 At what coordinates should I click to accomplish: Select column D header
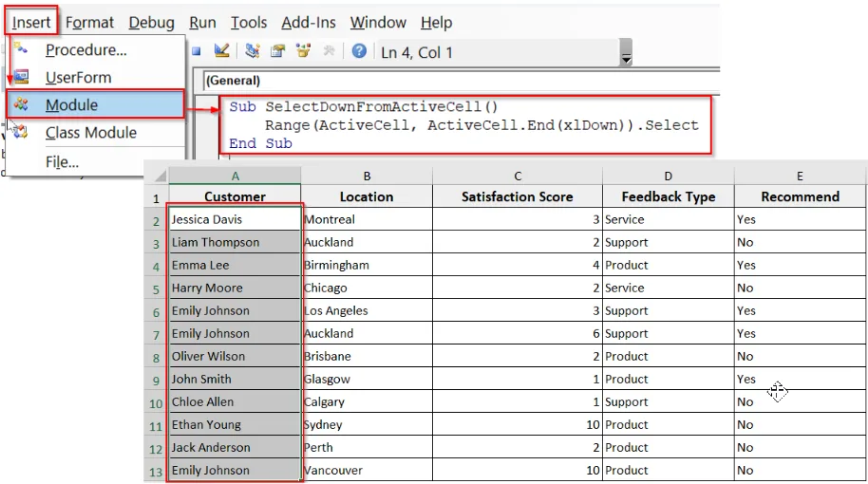pyautogui.click(x=669, y=176)
